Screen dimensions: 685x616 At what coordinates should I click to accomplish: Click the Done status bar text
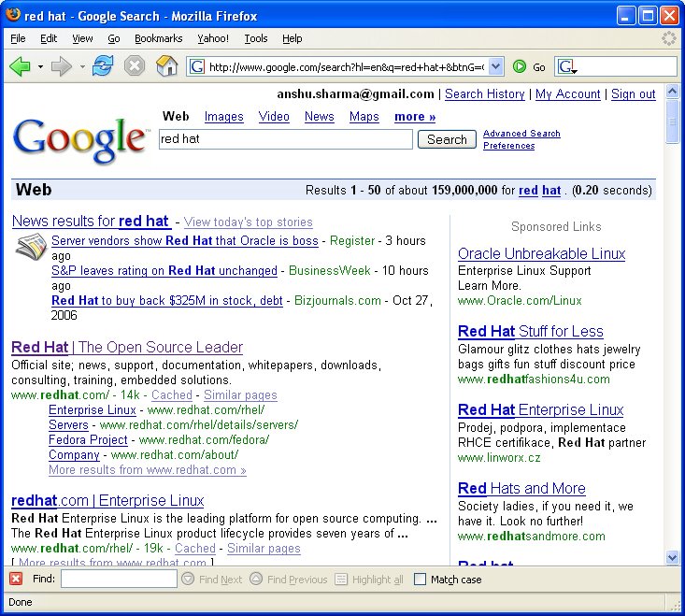point(21,602)
